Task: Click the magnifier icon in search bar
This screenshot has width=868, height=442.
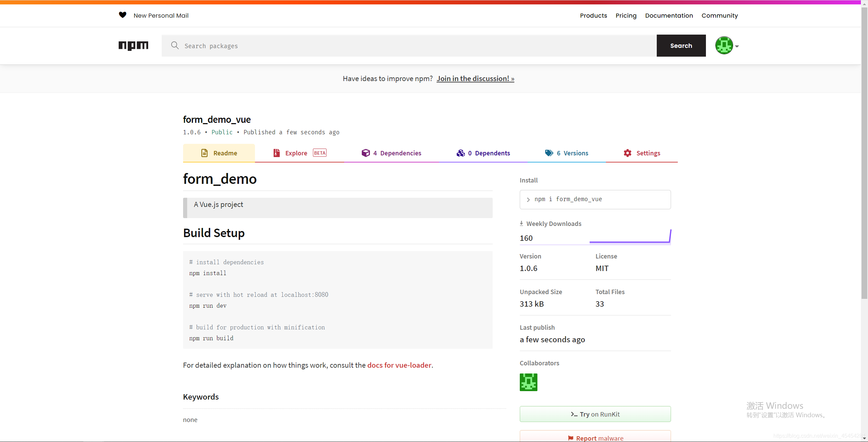Action: tap(175, 45)
